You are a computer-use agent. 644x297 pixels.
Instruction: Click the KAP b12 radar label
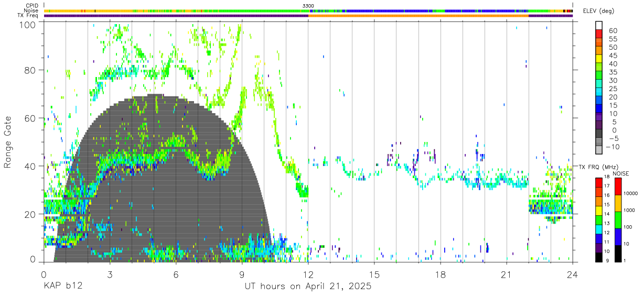pos(62,286)
